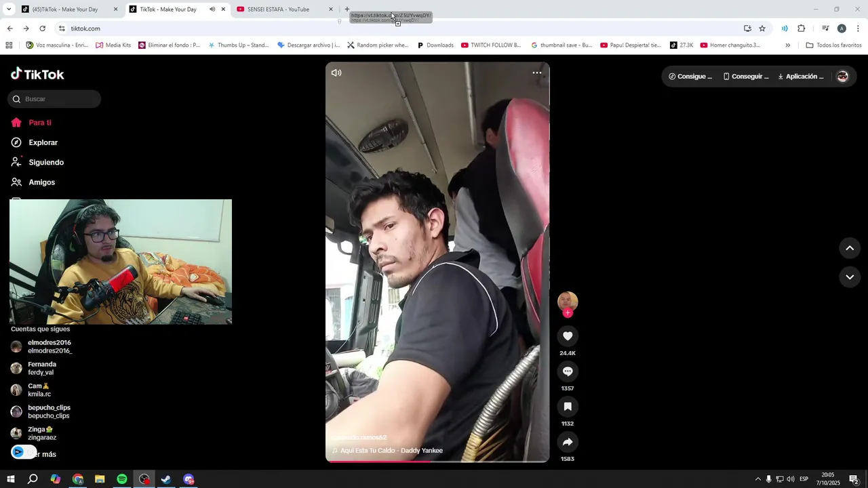The width and height of the screenshot is (868, 488).
Task: Open the Chrome apps grid shortcut
Action: pyautogui.click(x=9, y=45)
